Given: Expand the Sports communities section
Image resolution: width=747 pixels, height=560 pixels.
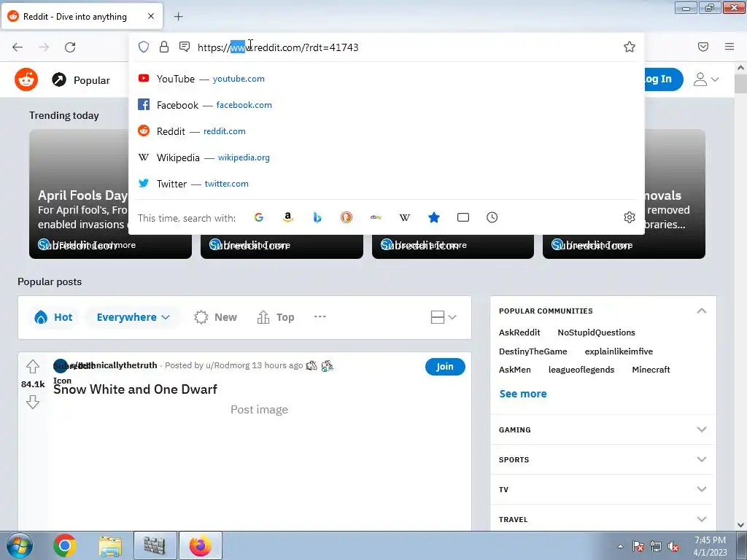Looking at the screenshot, I should click(603, 459).
